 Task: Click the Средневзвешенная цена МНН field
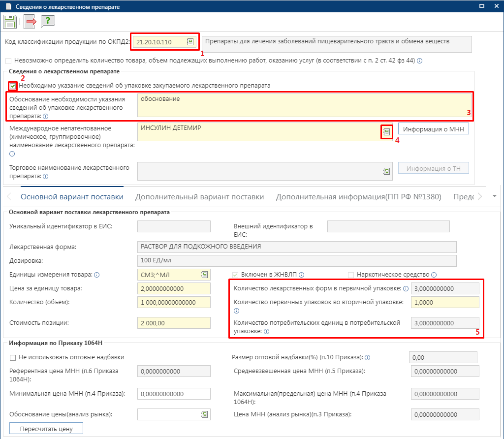tap(445, 371)
